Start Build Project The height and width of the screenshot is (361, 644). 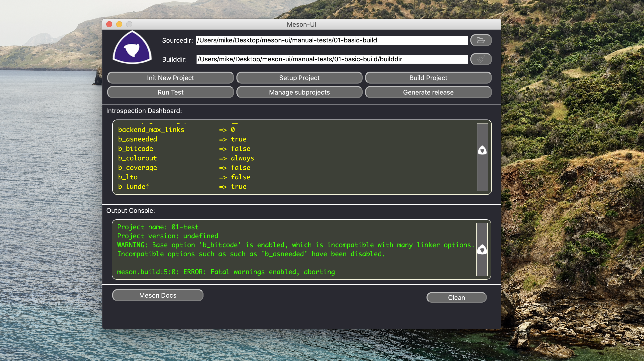(428, 78)
